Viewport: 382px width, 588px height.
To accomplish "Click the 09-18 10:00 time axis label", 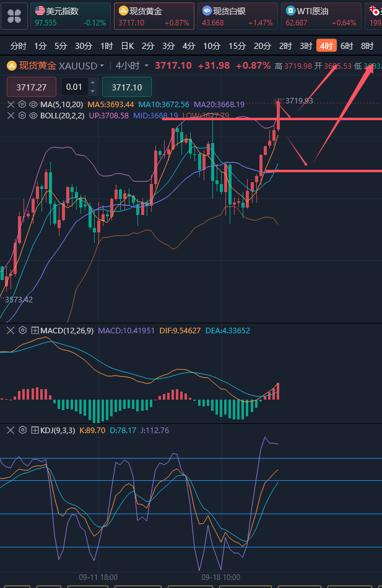I will [221, 577].
